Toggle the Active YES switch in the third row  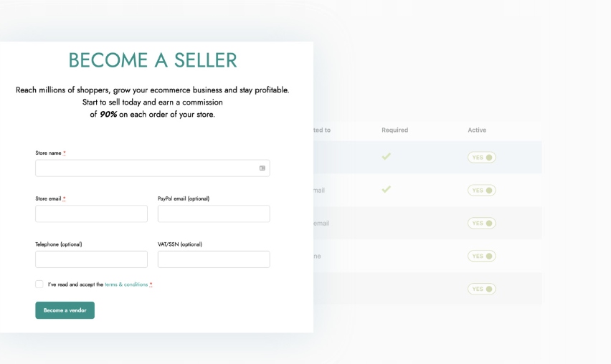pos(481,224)
